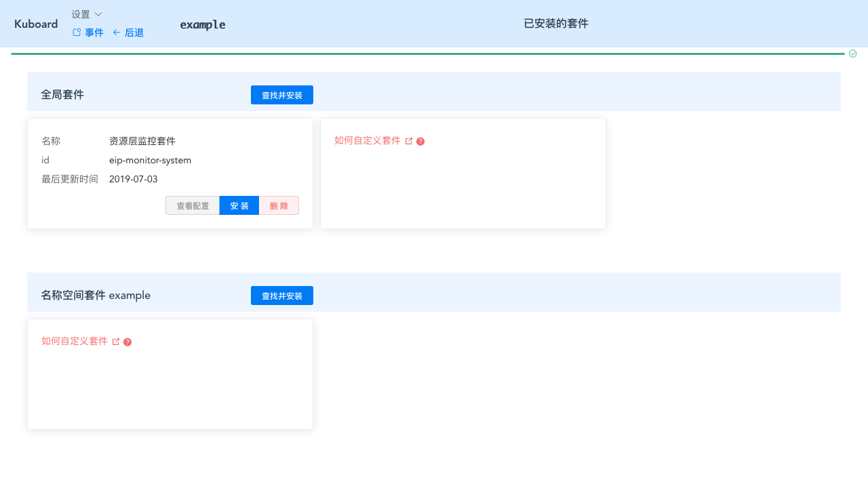Click the 已安装的套件 header text
Viewport: 868px width, 488px height.
coord(555,23)
